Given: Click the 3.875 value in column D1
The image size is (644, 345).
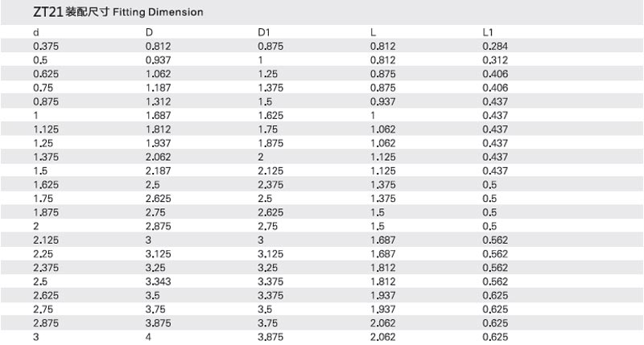Looking at the screenshot, I should click(270, 338).
